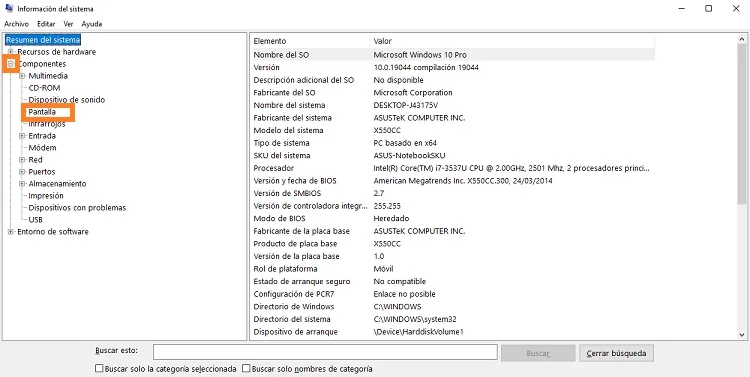
Task: Click value ASUS-NotebookSKU
Action: pos(410,155)
